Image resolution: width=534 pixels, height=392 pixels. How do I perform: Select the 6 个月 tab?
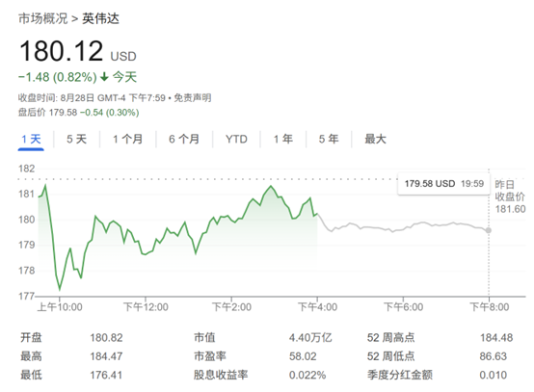[184, 139]
